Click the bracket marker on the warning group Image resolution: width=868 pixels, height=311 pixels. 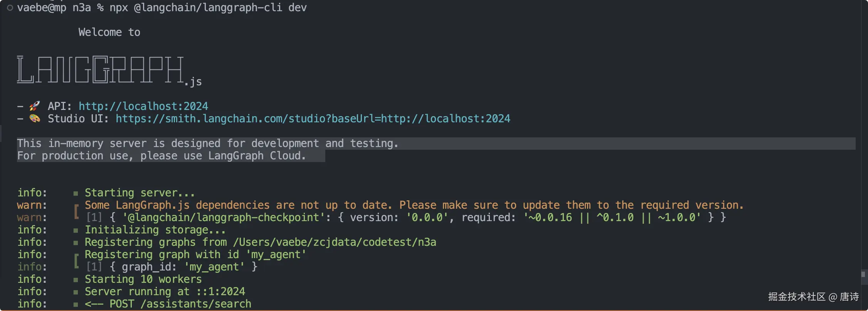[x=77, y=211]
